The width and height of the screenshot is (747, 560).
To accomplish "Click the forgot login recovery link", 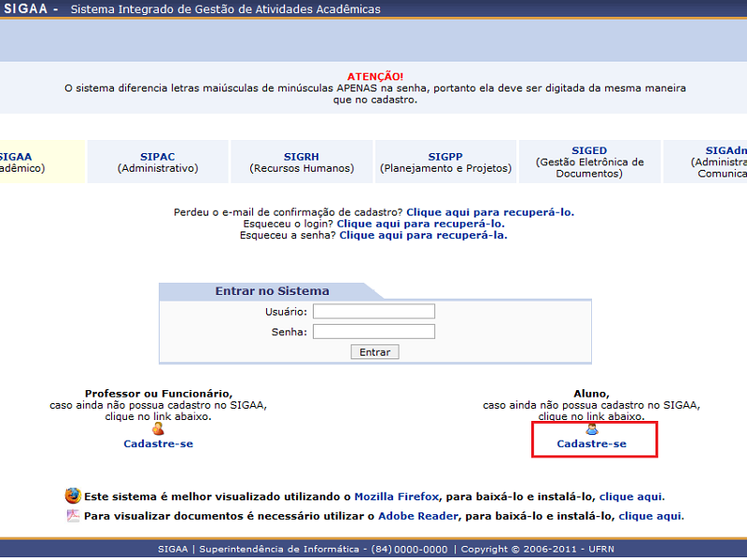I will [420, 224].
